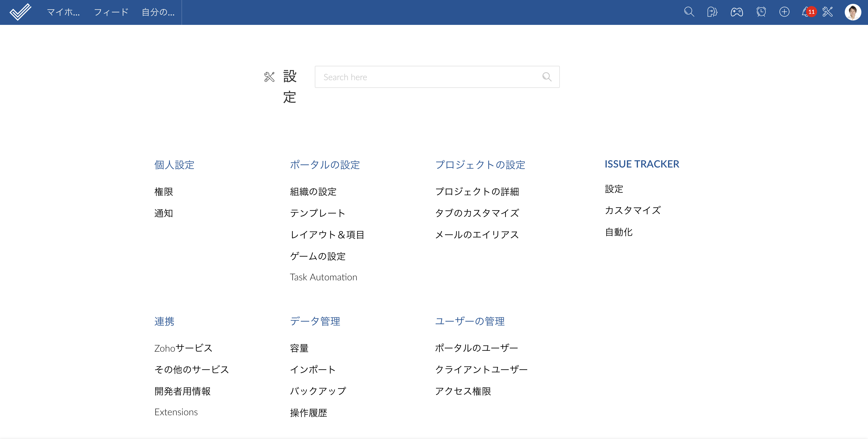Open メールのエイリアス
Image resolution: width=868 pixels, height=439 pixels.
[x=477, y=235]
